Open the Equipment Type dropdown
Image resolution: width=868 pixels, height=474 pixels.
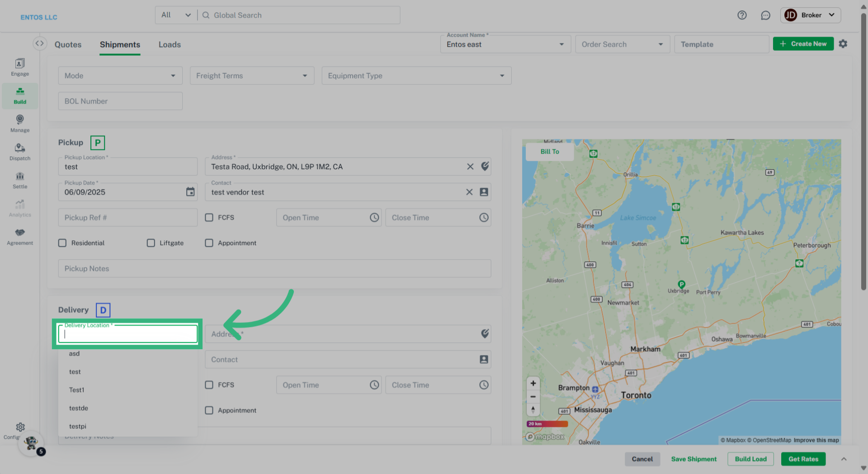coord(416,76)
